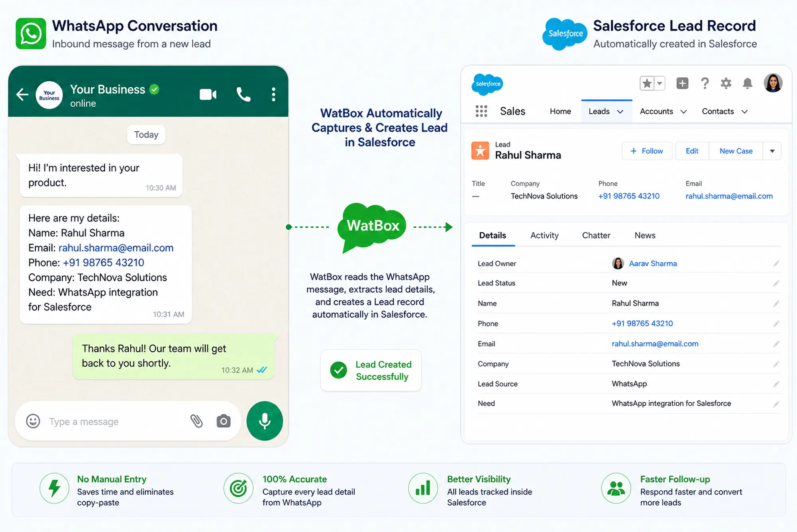Edit Lead Status with pencil icon
The height and width of the screenshot is (532, 797).
pos(776,283)
